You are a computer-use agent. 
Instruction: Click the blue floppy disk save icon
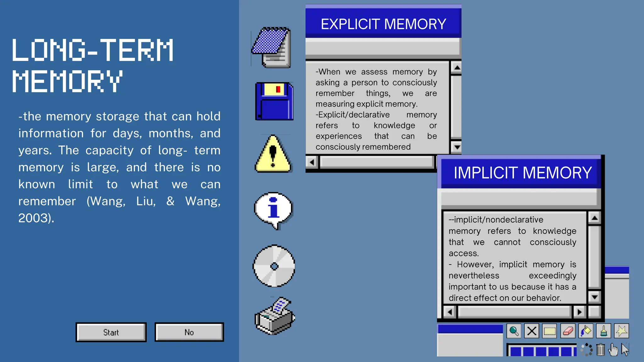click(275, 101)
